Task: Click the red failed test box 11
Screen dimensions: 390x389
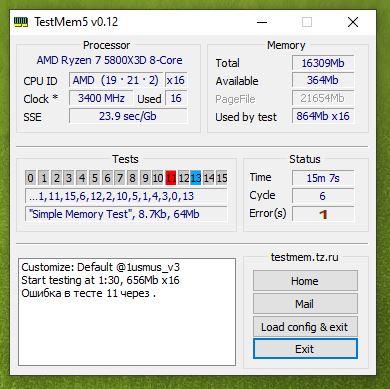Action: [x=171, y=178]
